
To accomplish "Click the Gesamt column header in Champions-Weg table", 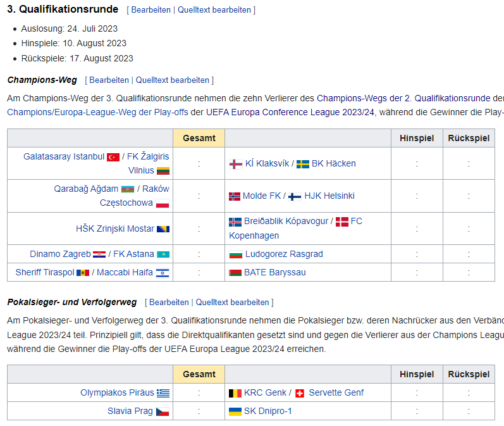I will point(199,138).
